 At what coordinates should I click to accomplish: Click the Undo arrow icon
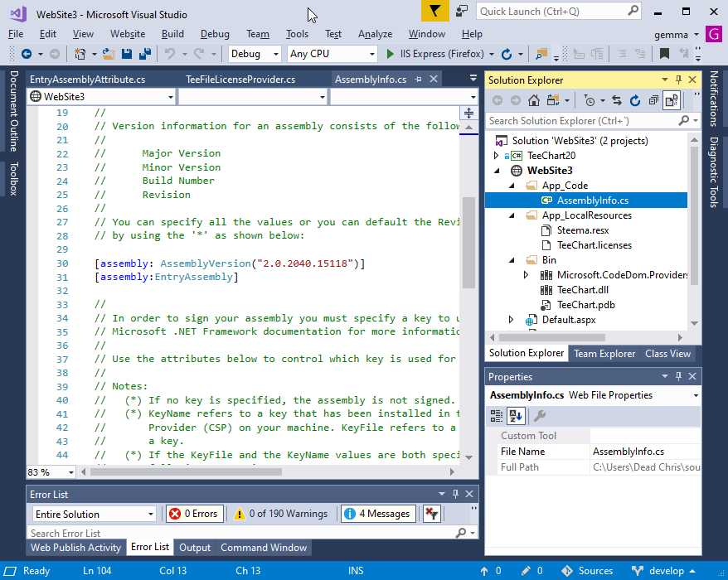(x=169, y=54)
